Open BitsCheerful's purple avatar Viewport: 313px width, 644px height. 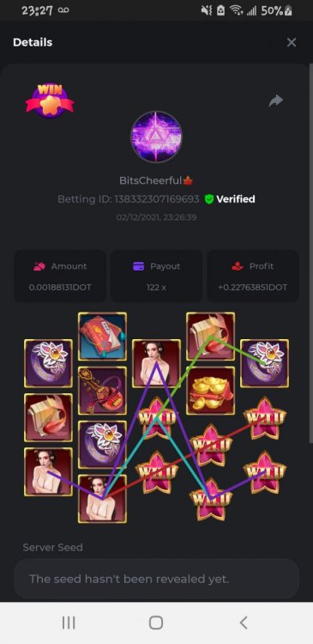point(156,137)
